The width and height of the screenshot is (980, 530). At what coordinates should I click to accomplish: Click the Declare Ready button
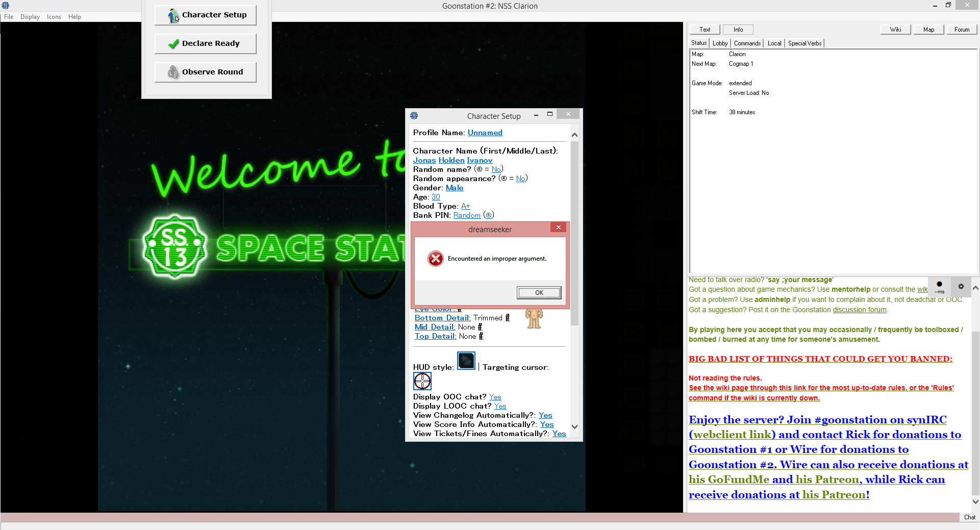click(x=206, y=43)
